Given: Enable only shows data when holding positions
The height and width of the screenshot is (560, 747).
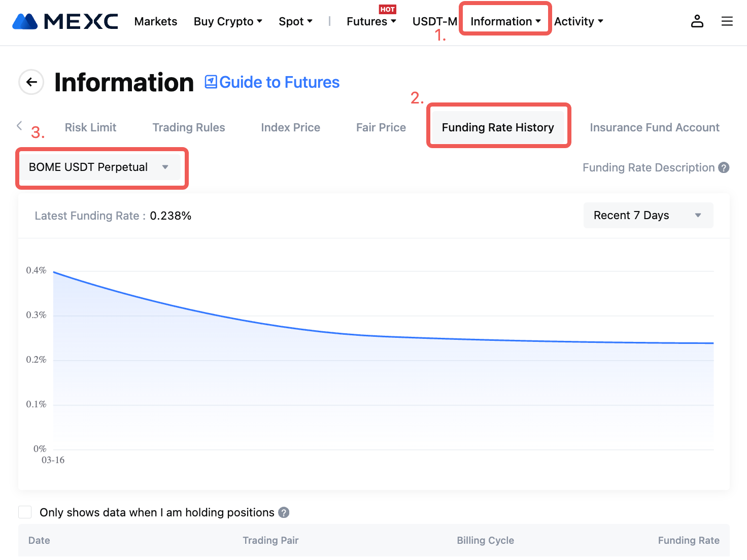Looking at the screenshot, I should pyautogui.click(x=25, y=512).
